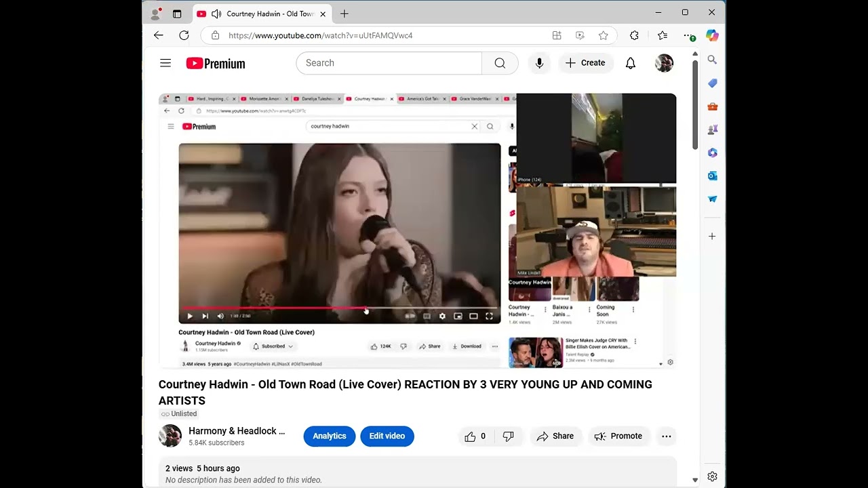Screen dimensions: 868x488
Task: Go to YouTube Premium home logo
Action: pyautogui.click(x=216, y=63)
